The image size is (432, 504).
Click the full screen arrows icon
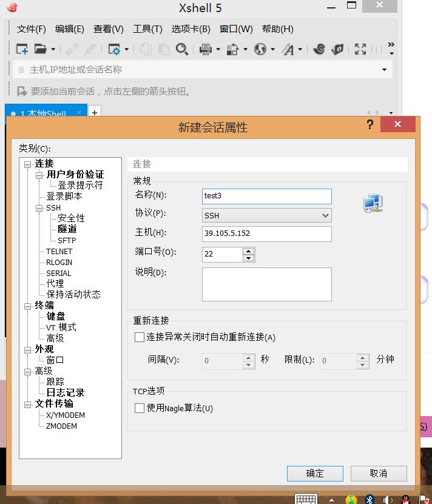pos(360,49)
